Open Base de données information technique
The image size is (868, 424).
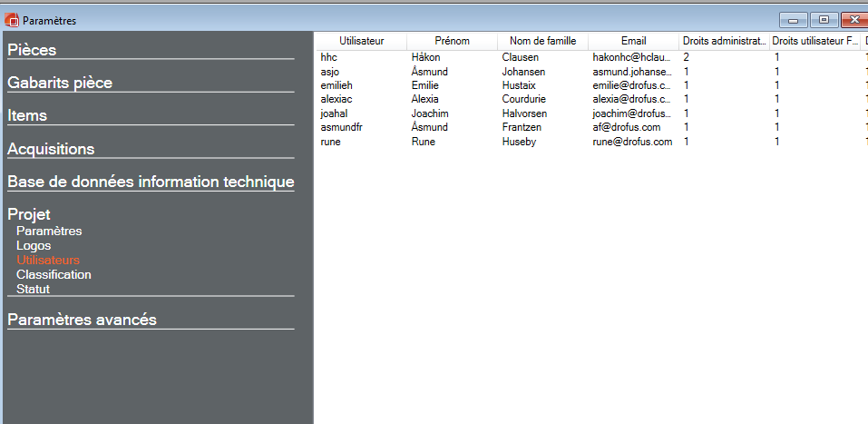coord(151,182)
